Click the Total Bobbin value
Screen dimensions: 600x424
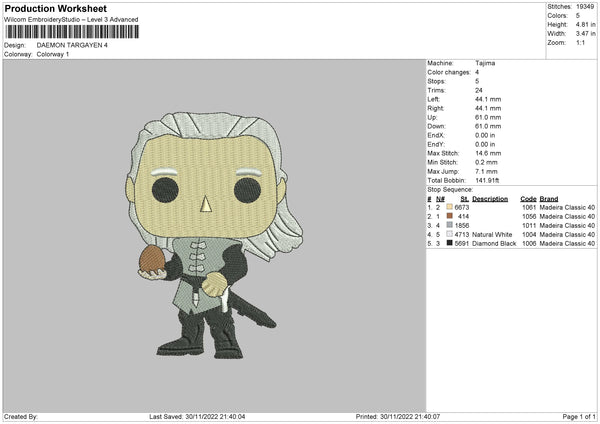[x=487, y=180]
